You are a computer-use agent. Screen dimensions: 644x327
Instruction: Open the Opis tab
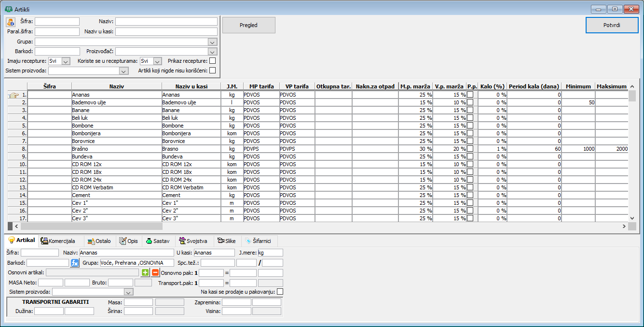pyautogui.click(x=128, y=241)
